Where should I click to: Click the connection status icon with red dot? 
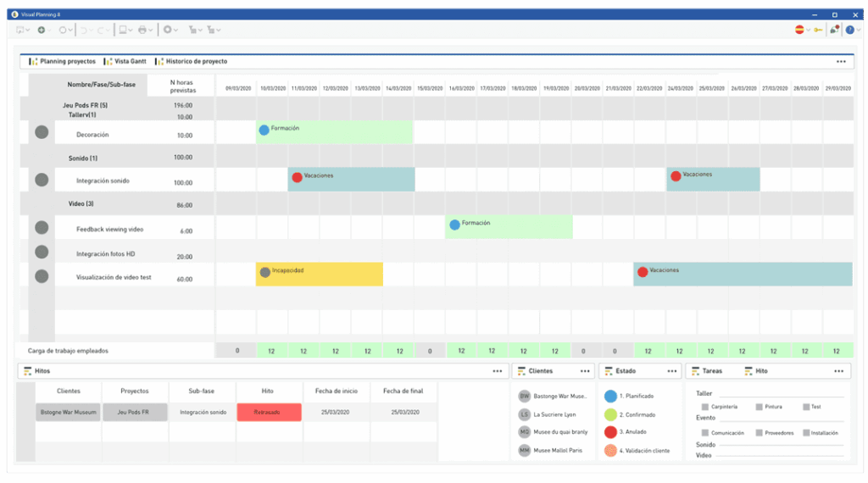(834, 30)
